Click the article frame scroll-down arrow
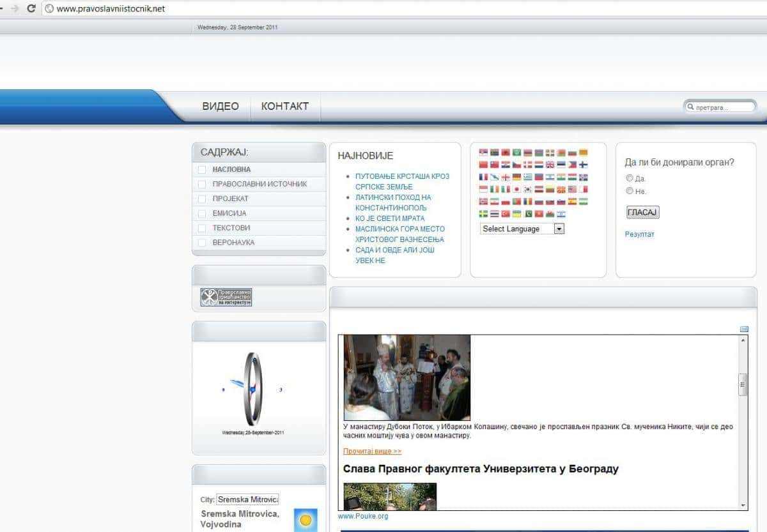 743,505
